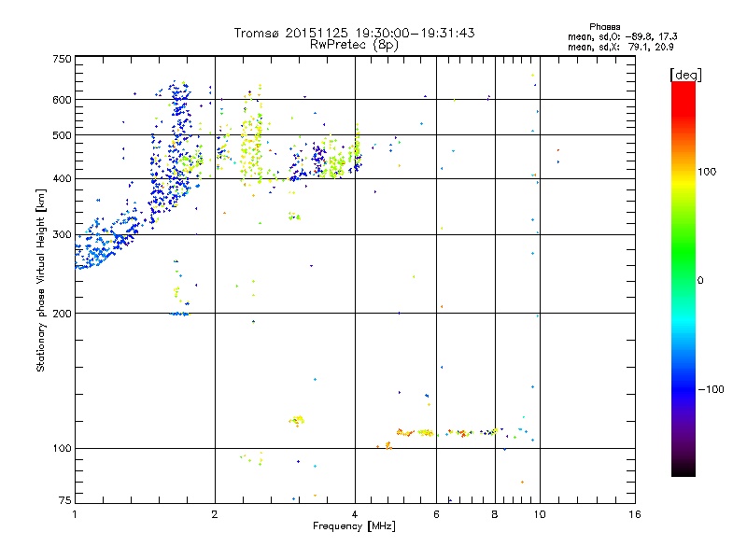Screen dimensions: 747x560
Task: Click the y-axis tick label '300'
Action: pyautogui.click(x=62, y=235)
